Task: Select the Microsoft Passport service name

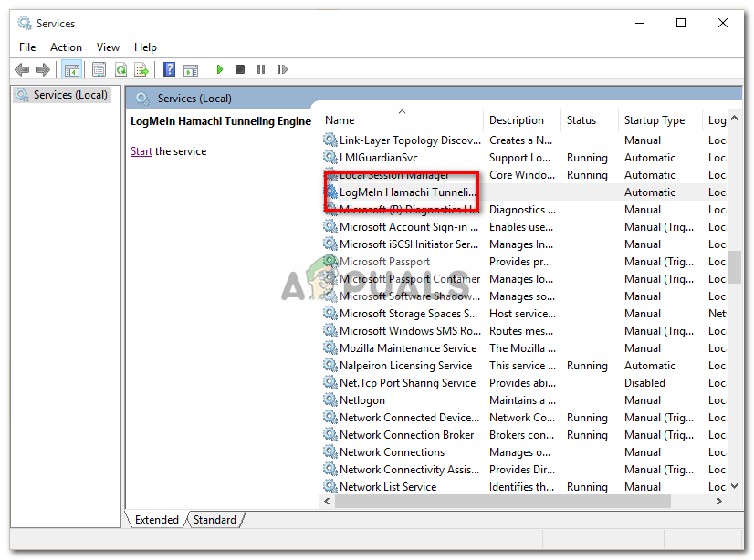Action: [384, 261]
